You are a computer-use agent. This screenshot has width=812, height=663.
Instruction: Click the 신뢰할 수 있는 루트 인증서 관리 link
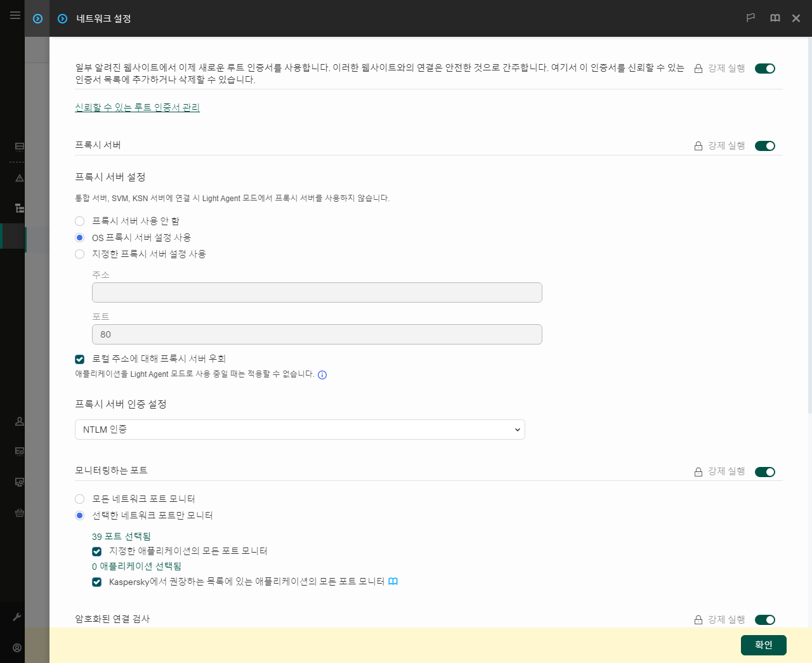(136, 107)
